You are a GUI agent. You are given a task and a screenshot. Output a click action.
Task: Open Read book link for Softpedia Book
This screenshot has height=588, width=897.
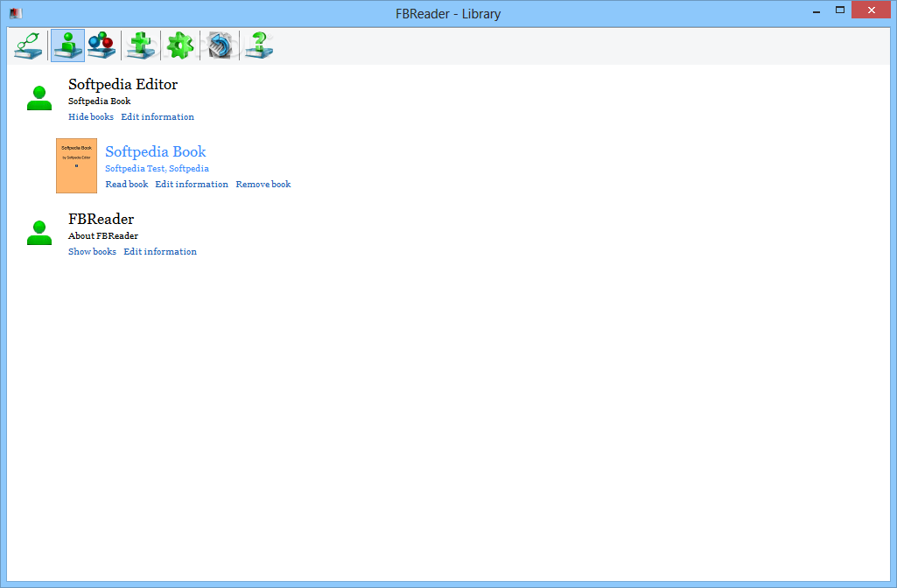[x=126, y=184]
